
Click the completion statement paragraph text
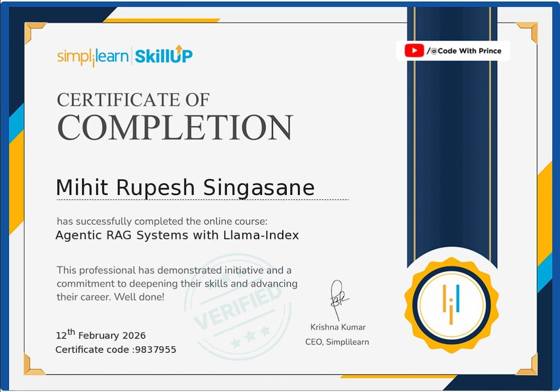coord(176,283)
